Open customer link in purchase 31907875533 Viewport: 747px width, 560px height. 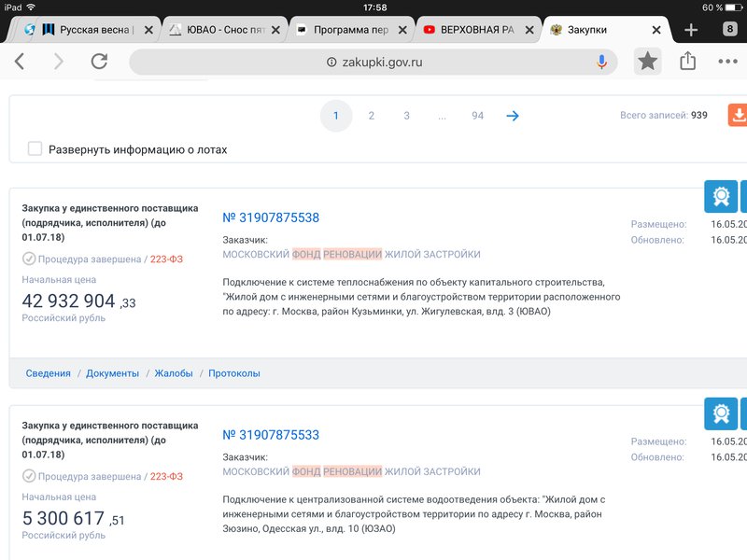click(352, 471)
